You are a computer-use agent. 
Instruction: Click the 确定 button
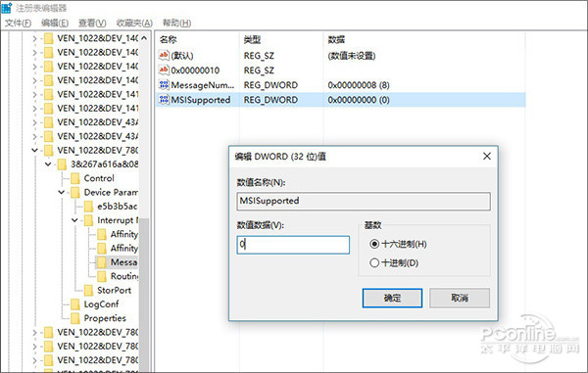(x=392, y=298)
